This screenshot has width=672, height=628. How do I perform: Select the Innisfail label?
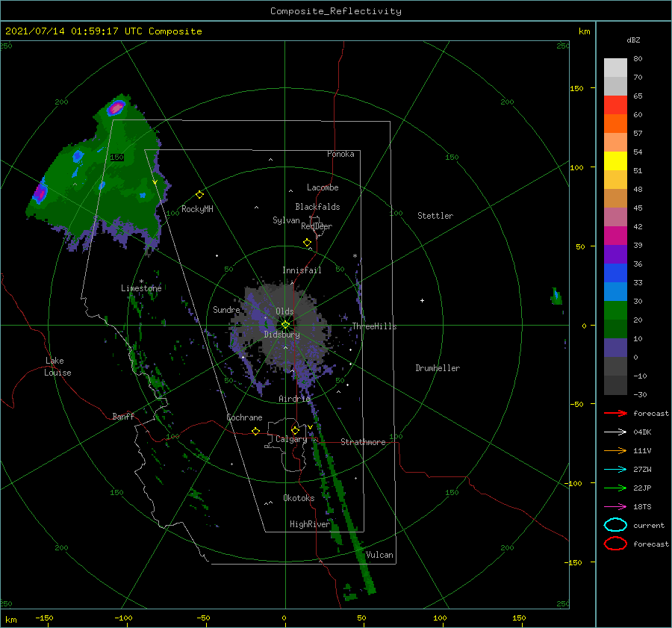pos(302,270)
